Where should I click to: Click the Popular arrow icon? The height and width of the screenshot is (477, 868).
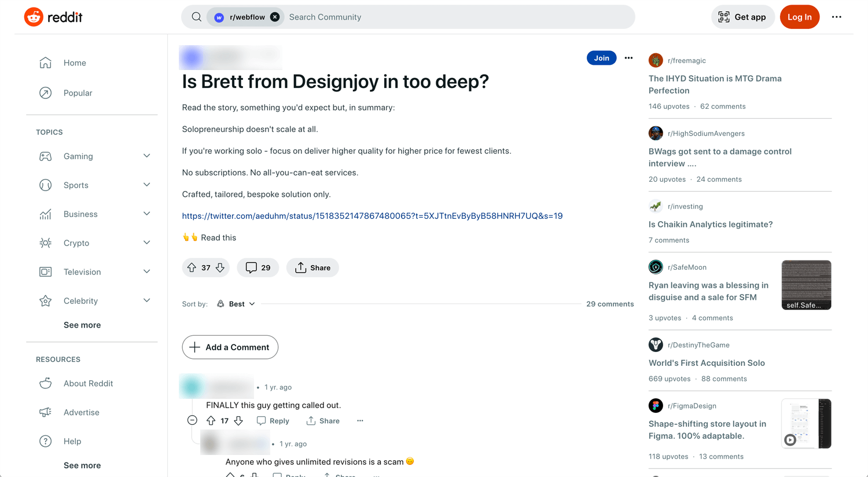(45, 93)
